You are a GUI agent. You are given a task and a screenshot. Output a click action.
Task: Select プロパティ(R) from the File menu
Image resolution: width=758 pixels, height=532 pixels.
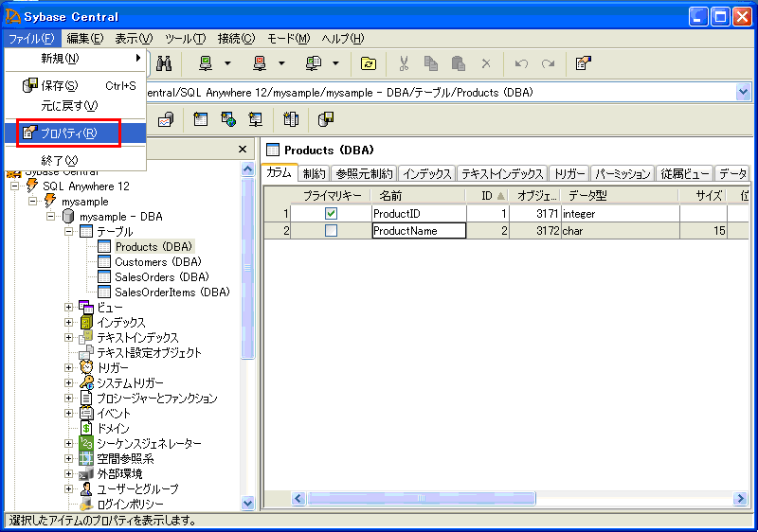tap(68, 133)
